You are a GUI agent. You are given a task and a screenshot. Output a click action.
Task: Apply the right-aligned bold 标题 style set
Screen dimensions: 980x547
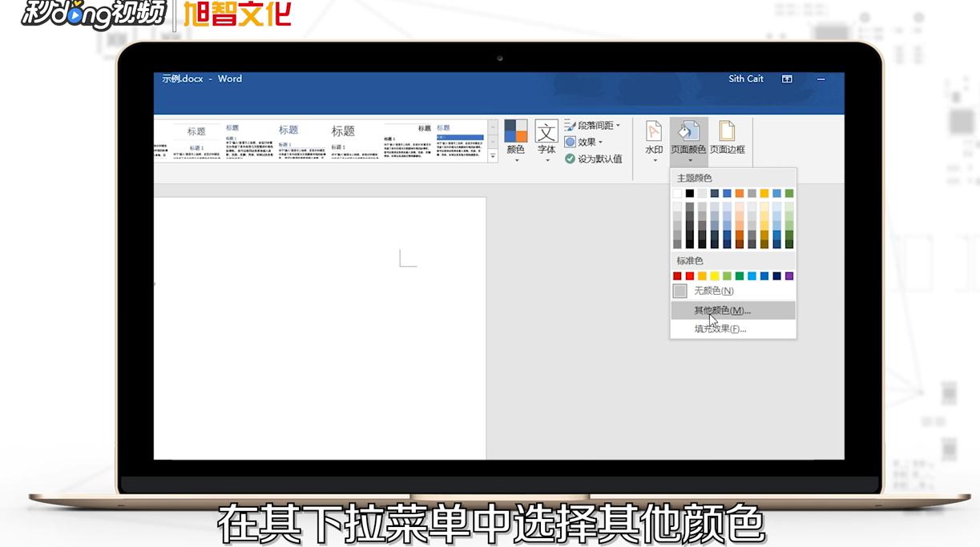(407, 141)
